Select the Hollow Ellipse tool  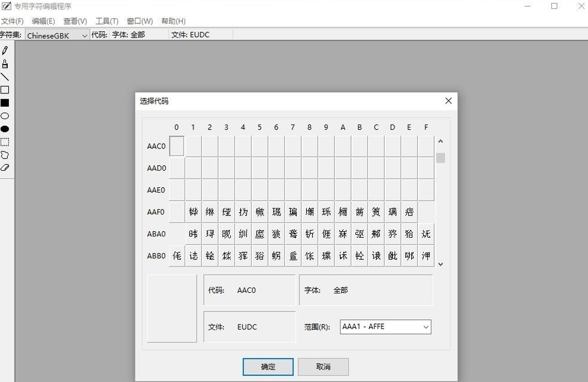[5, 116]
